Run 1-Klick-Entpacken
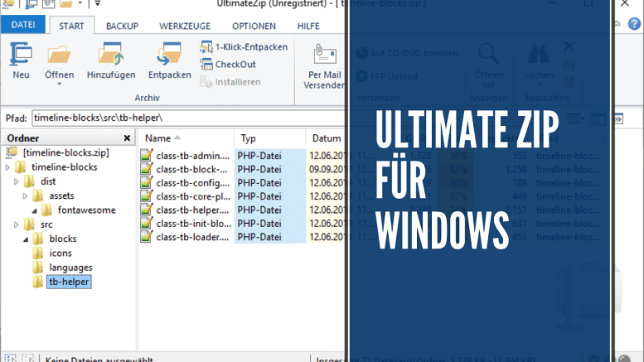This screenshot has width=644, height=362. coord(244,47)
